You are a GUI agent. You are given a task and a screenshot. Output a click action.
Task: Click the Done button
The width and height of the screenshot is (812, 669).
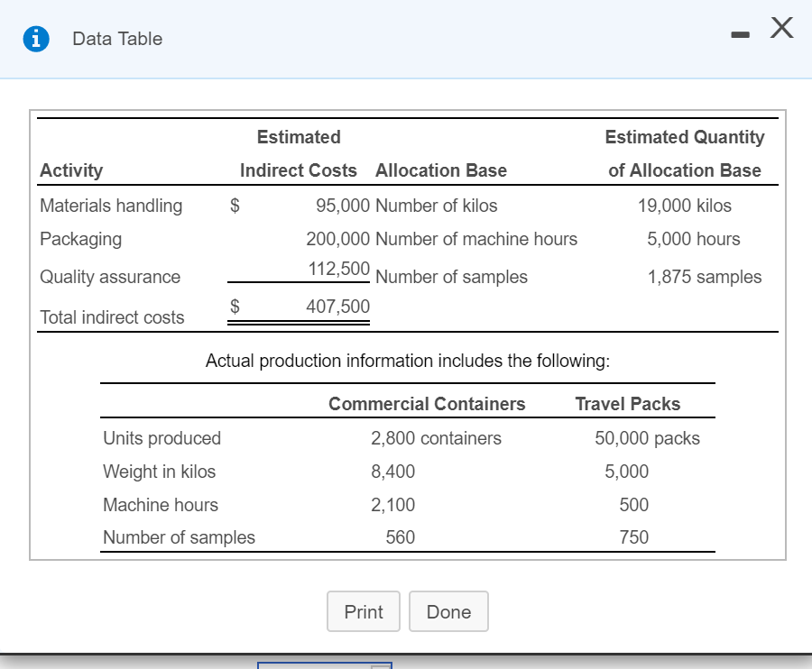[448, 611]
